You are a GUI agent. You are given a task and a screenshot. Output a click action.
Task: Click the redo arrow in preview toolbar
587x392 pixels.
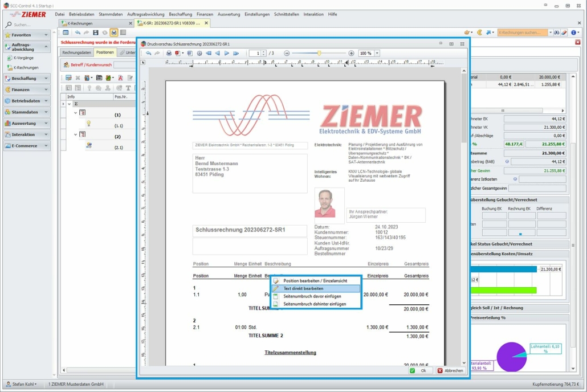coord(157,53)
